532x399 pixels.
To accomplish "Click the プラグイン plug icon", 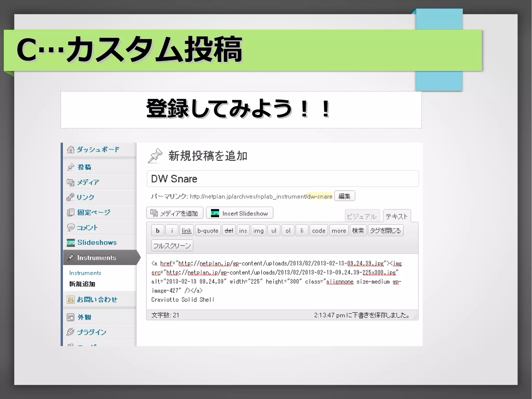I will pos(70,332).
